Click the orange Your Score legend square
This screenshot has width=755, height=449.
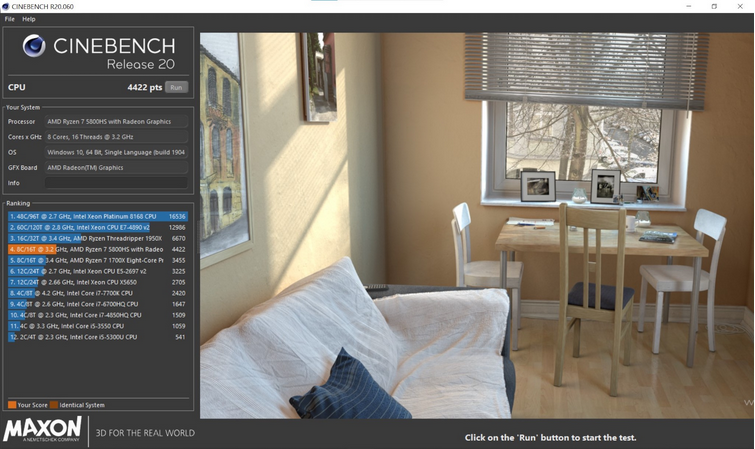click(x=11, y=405)
